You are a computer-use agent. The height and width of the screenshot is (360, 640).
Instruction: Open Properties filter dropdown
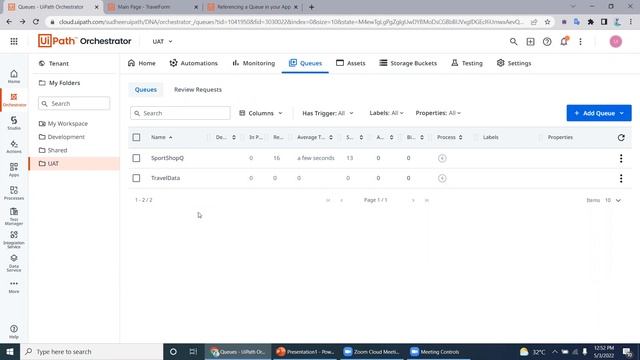click(438, 113)
